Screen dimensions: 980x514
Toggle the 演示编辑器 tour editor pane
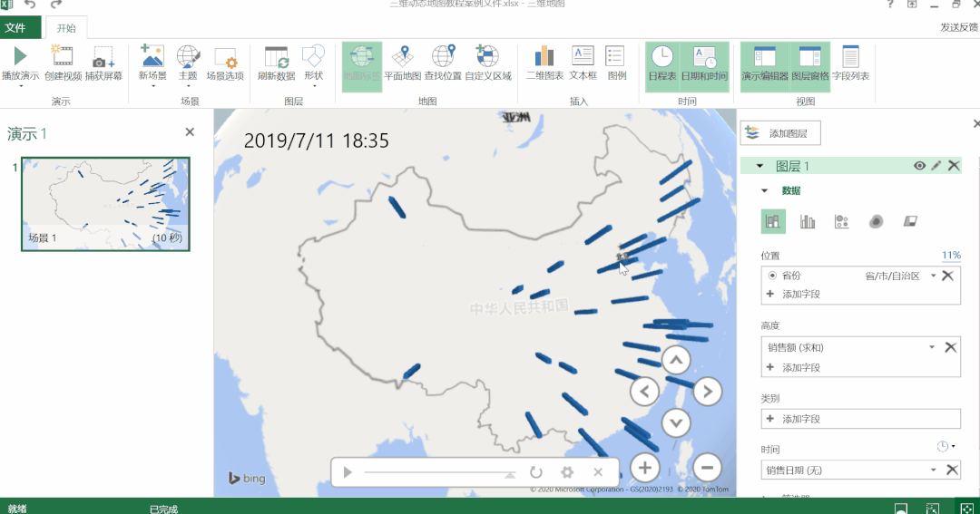point(765,67)
